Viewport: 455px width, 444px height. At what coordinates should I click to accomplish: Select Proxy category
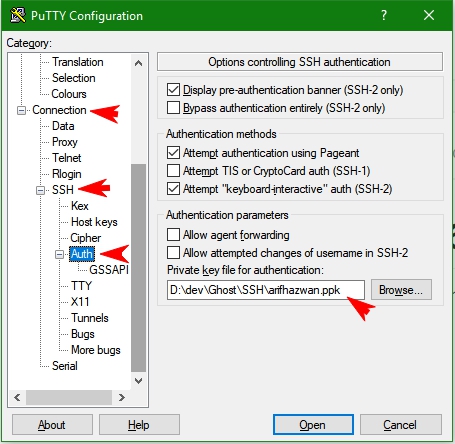(65, 142)
